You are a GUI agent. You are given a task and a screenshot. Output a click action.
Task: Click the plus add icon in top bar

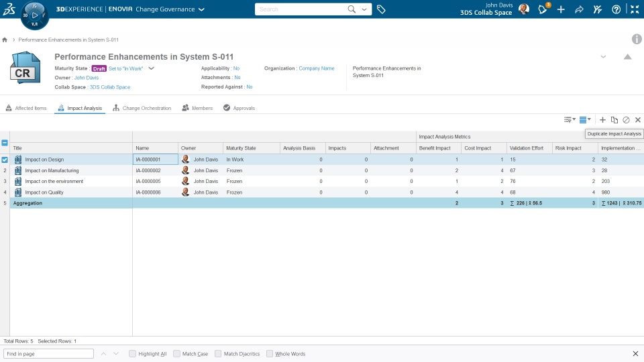click(x=561, y=9)
